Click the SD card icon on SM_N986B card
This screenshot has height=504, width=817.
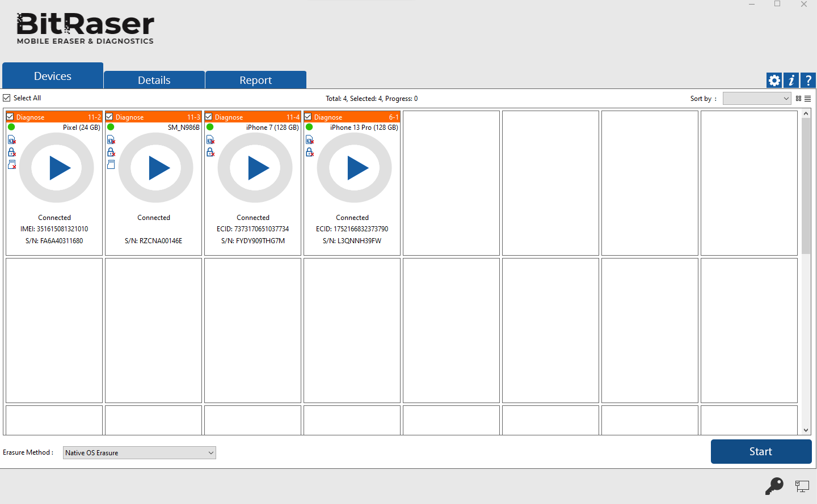[111, 164]
